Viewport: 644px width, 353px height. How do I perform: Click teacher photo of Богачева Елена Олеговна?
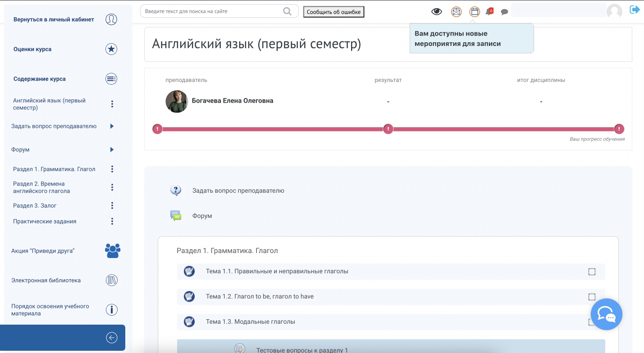tap(177, 101)
